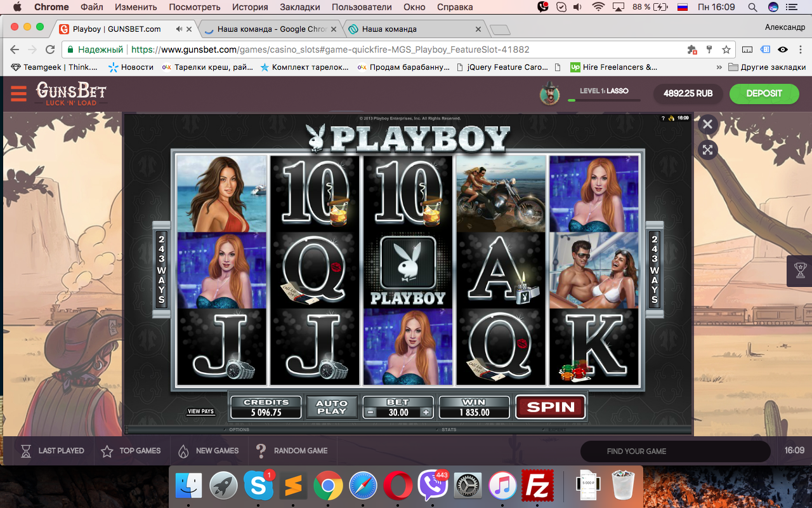The image size is (812, 508).
Task: Open the Last Played games
Action: tap(53, 451)
